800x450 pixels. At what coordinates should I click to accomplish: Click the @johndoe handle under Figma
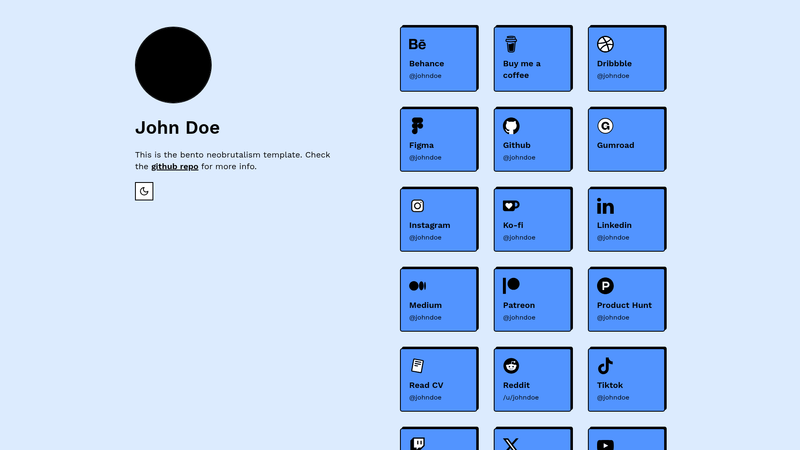click(x=425, y=158)
